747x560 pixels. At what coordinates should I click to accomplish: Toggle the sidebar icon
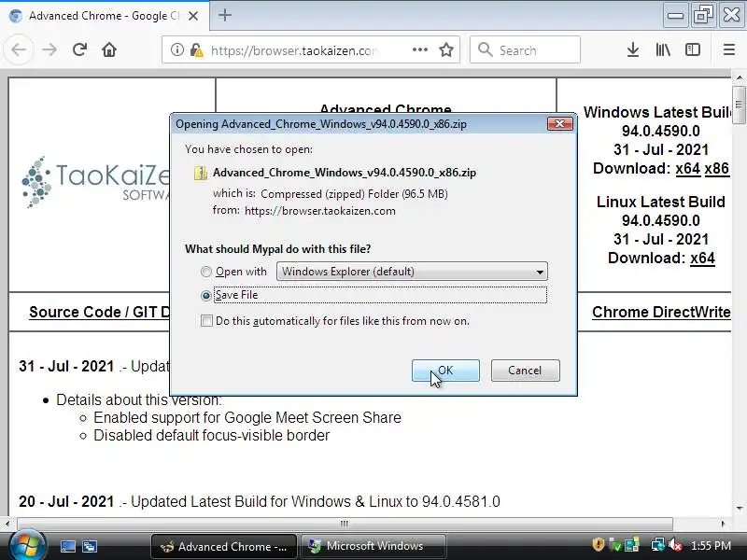click(x=693, y=49)
